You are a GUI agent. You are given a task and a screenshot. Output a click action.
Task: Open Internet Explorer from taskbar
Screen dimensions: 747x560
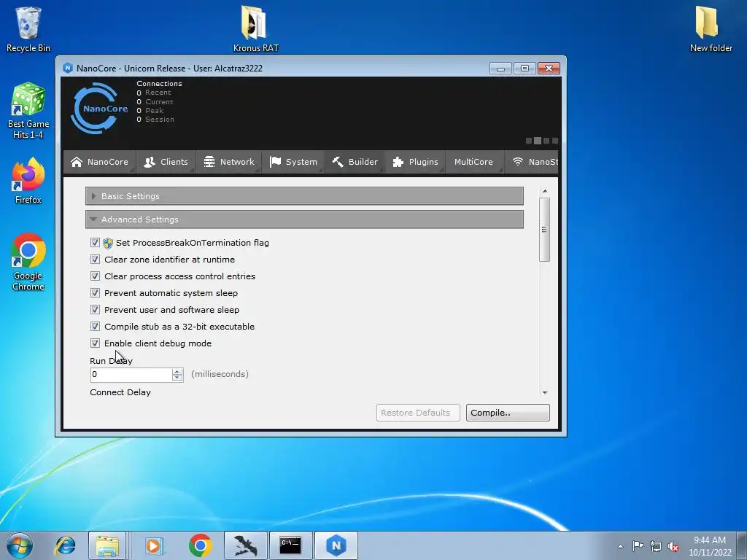[65, 545]
